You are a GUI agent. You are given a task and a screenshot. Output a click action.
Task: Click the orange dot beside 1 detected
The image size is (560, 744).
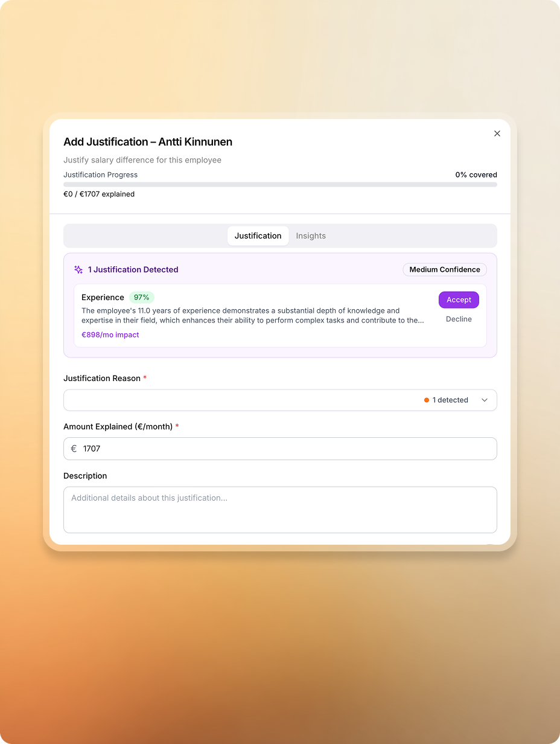427,400
